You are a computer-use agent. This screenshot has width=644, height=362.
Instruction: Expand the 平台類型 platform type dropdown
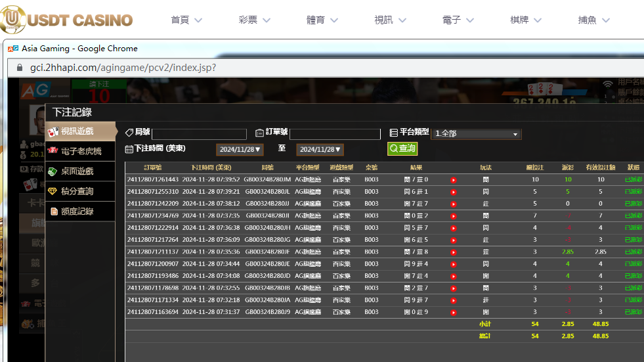476,134
